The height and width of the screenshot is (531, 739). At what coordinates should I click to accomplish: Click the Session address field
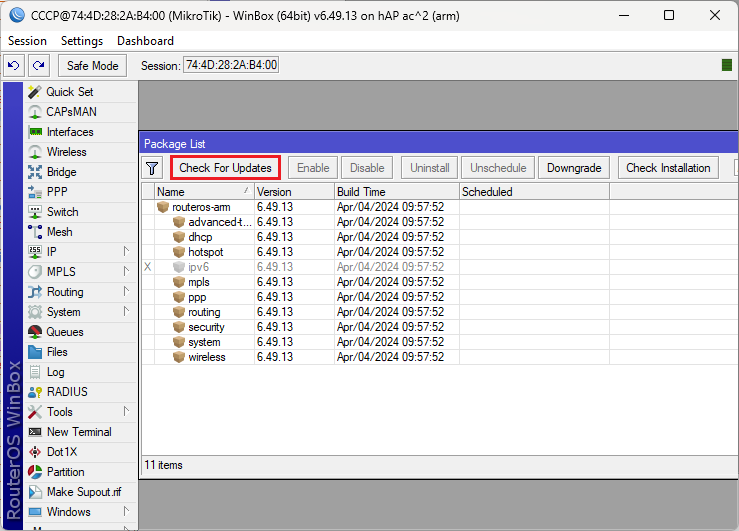pos(231,65)
